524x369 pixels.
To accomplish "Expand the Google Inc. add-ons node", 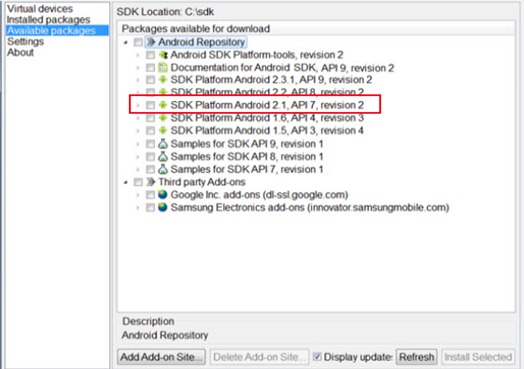I will pyautogui.click(x=138, y=195).
